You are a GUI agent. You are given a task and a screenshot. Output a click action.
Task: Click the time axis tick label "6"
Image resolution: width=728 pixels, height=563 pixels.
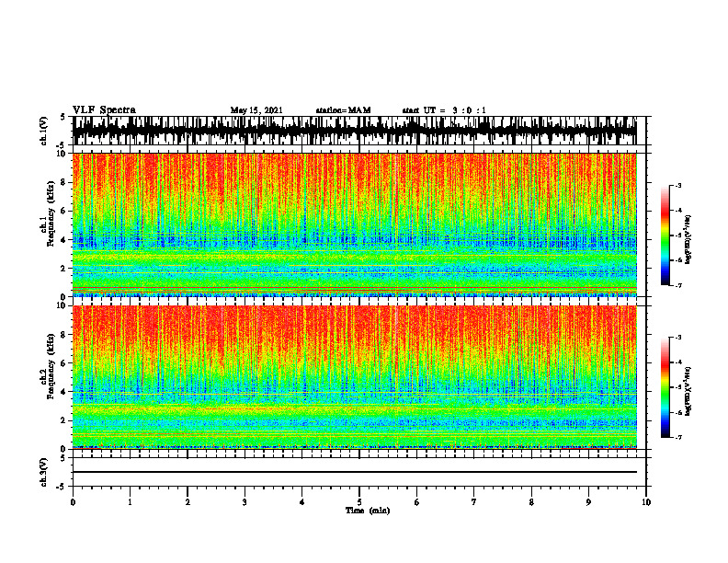click(x=417, y=502)
